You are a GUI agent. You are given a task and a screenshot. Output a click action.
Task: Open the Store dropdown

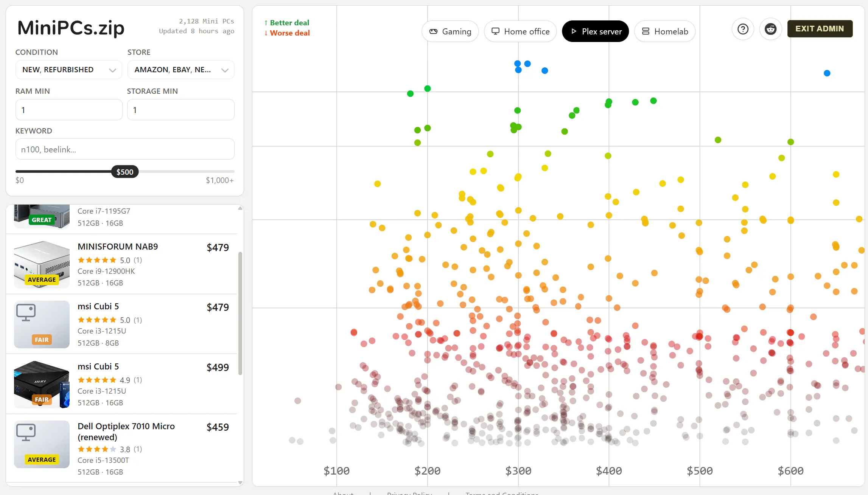pos(181,70)
